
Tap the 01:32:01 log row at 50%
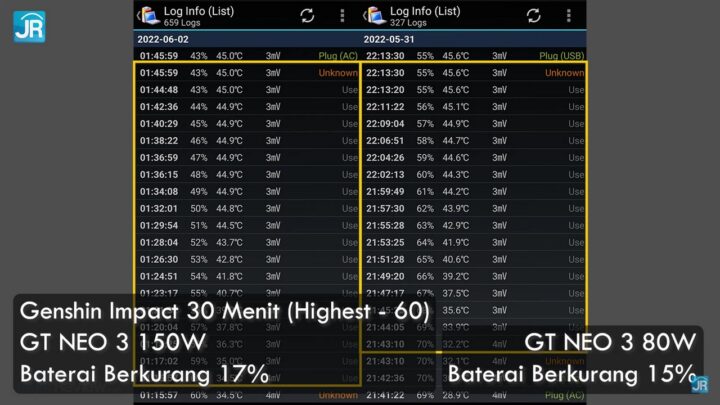pyautogui.click(x=246, y=209)
